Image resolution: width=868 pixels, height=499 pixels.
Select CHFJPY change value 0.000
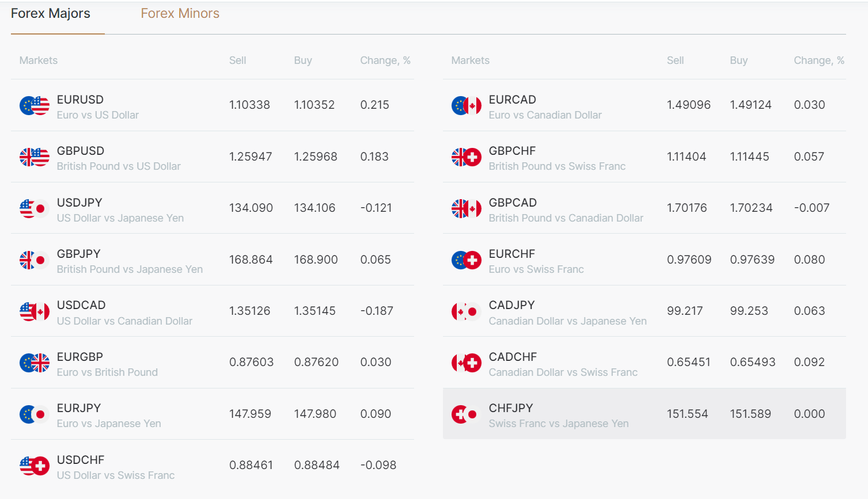tap(810, 414)
